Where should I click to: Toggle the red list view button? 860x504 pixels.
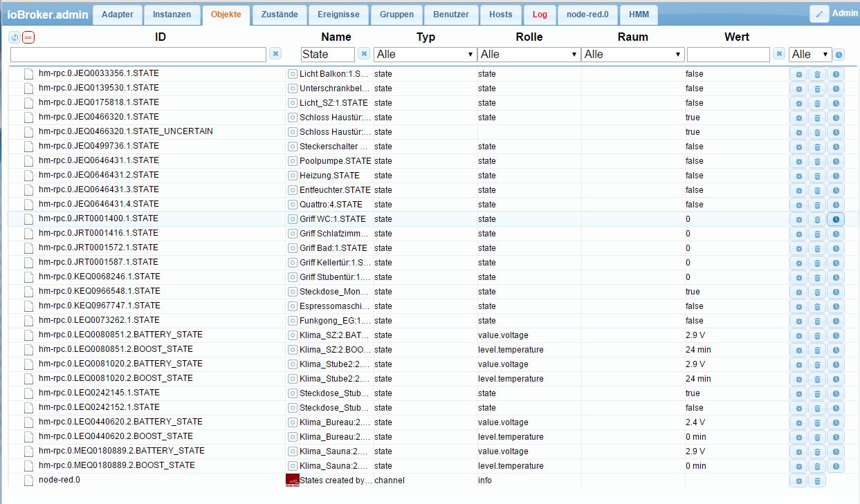pyautogui.click(x=28, y=37)
